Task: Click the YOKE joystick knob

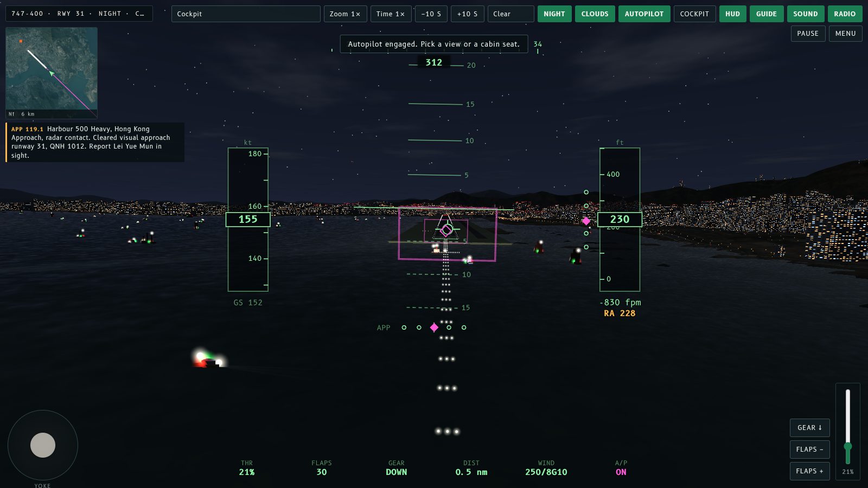Action: (43, 445)
